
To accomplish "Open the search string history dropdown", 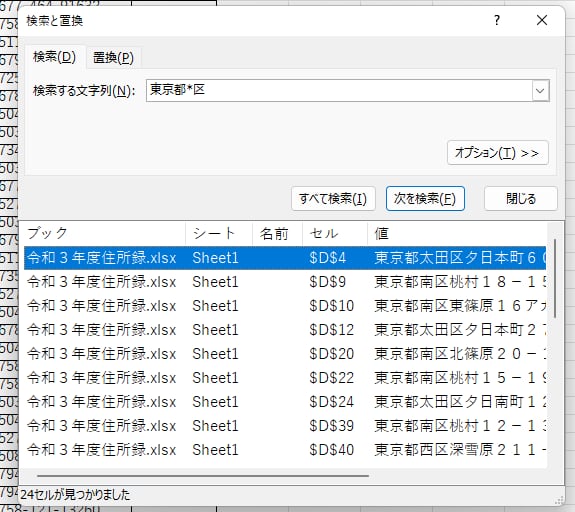I will (x=540, y=90).
